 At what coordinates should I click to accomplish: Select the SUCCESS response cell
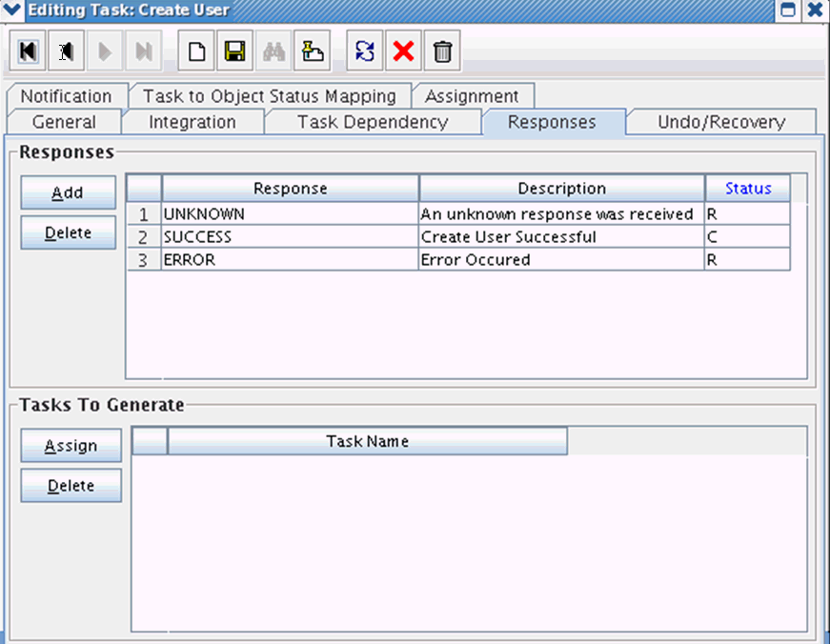pyautogui.click(x=290, y=237)
